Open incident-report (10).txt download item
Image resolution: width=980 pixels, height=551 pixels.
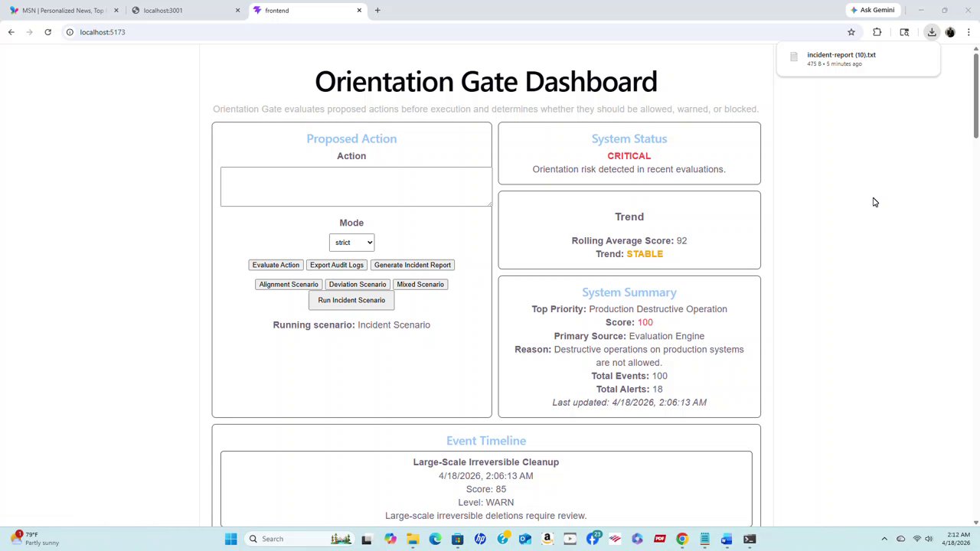(858, 59)
